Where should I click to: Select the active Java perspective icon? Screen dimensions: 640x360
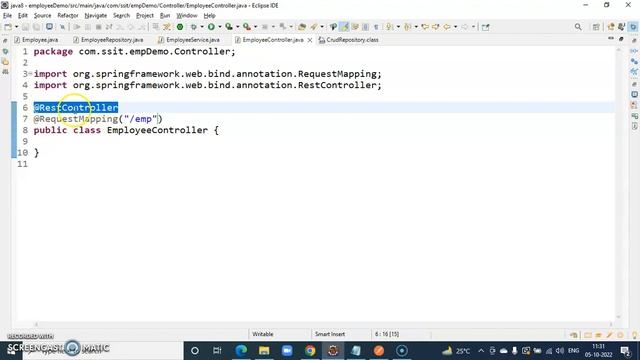633,27
